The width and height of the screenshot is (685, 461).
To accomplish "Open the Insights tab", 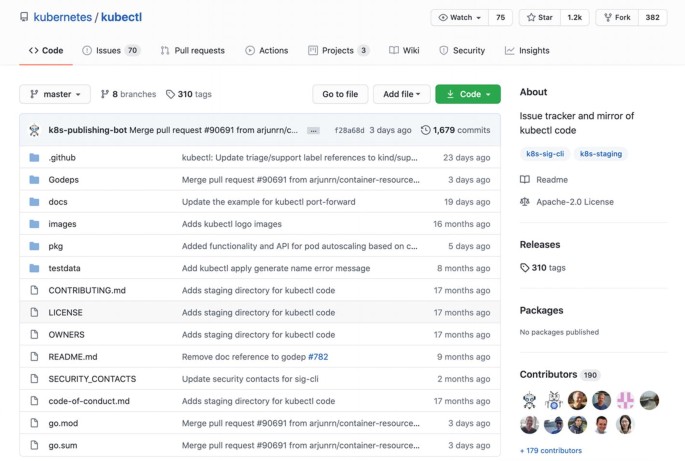I will (527, 51).
